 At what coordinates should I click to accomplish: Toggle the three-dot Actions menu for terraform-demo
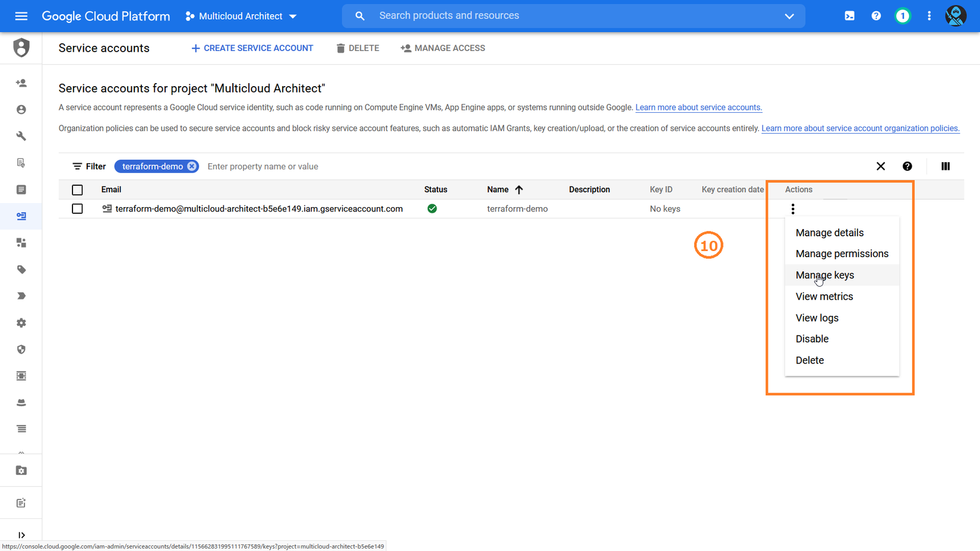tap(793, 209)
